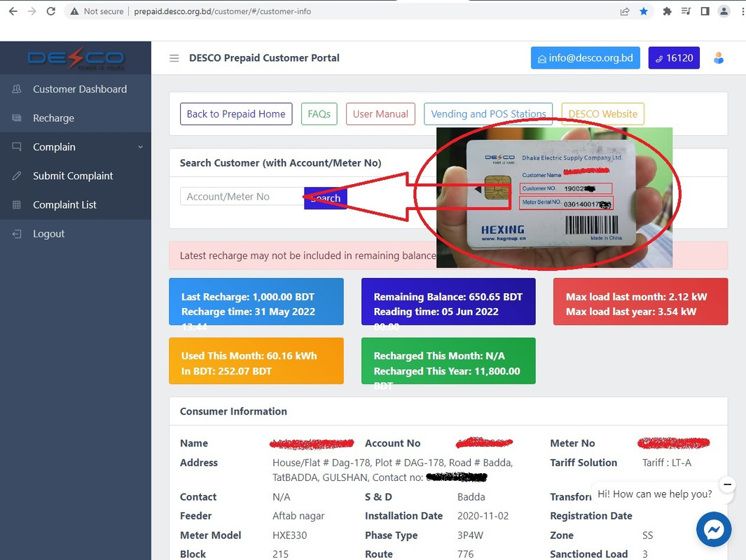746x560 pixels.
Task: Click the Last Recharge info card
Action: tap(256, 302)
